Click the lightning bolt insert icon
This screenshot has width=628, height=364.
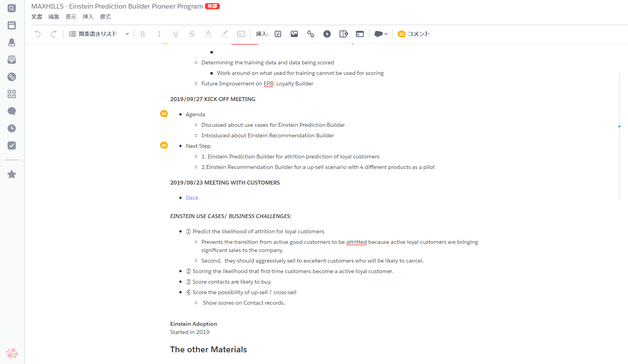click(x=327, y=34)
